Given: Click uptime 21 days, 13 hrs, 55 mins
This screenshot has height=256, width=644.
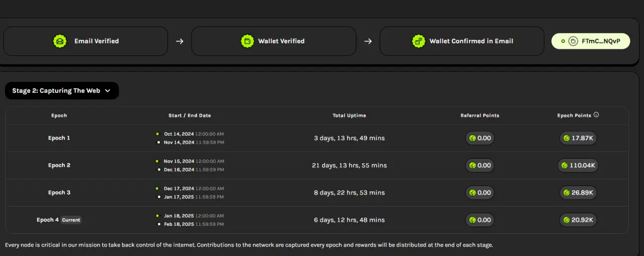Looking at the screenshot, I should coord(349,165).
